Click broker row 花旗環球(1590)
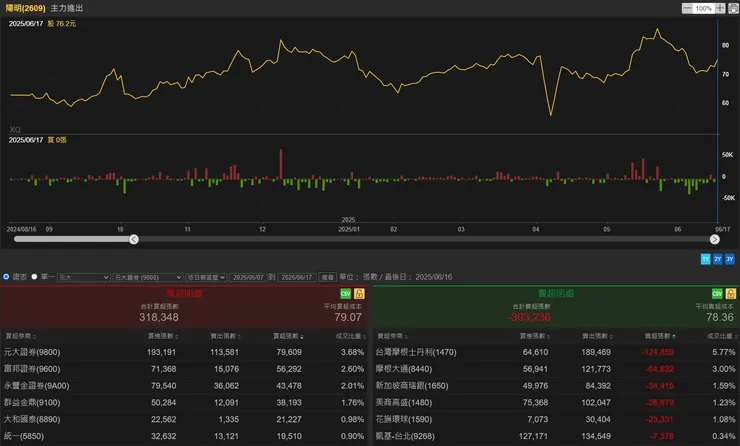740x446 pixels. [x=556, y=419]
